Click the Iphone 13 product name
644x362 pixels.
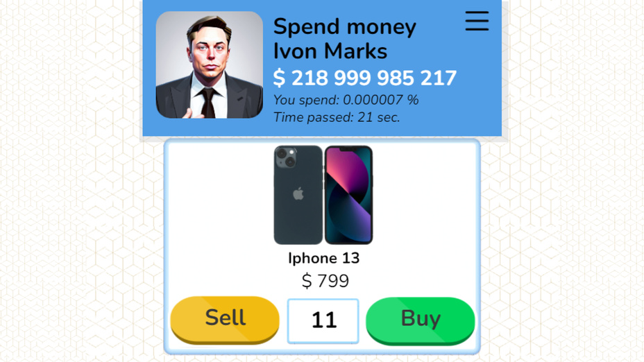click(323, 258)
